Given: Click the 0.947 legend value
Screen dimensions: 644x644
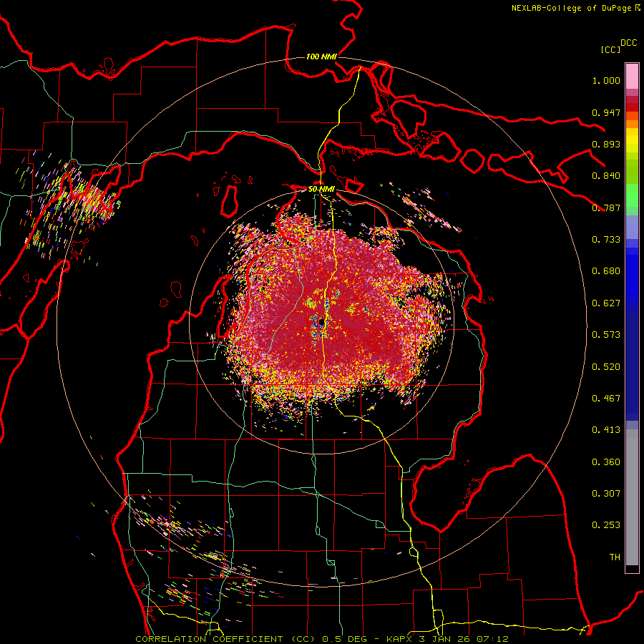Looking at the screenshot, I should tap(606, 112).
